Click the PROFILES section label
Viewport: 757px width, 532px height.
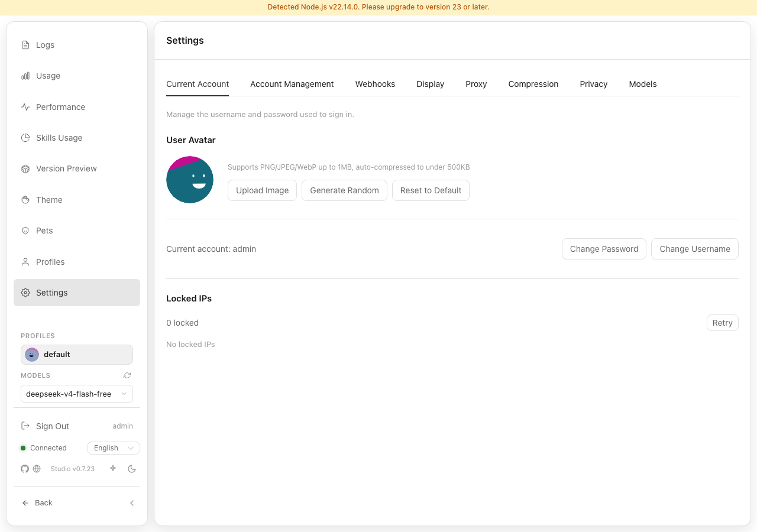tap(38, 336)
